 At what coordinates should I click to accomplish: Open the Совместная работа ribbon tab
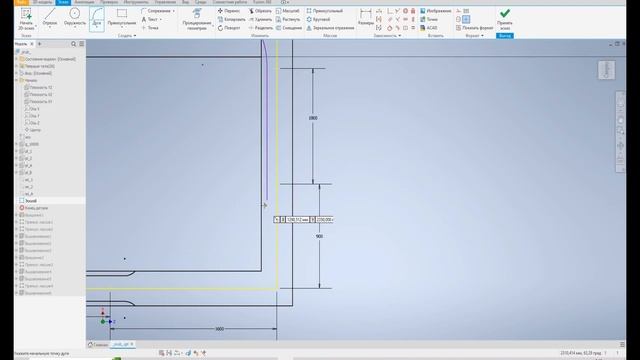pyautogui.click(x=229, y=2)
